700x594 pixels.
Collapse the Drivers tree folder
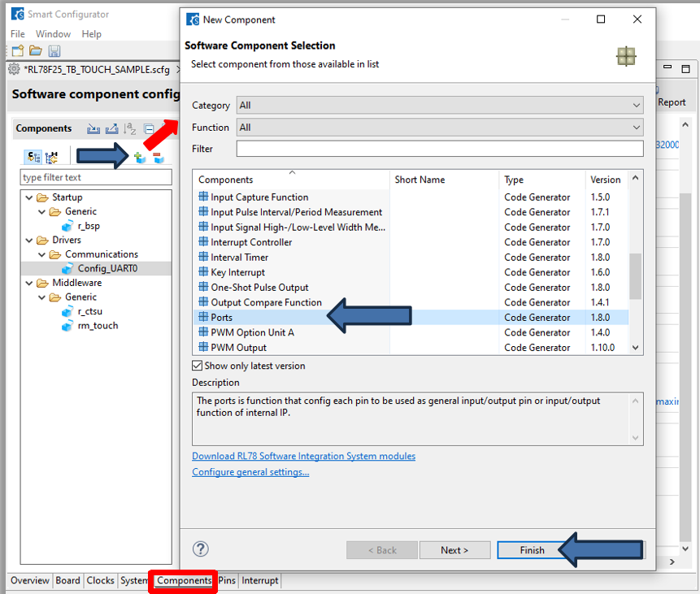tap(29, 240)
